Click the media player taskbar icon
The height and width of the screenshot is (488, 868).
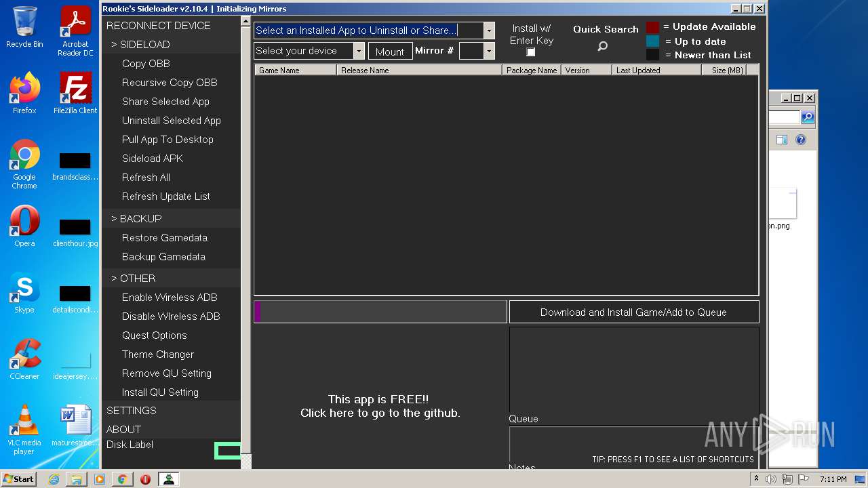tap(100, 479)
